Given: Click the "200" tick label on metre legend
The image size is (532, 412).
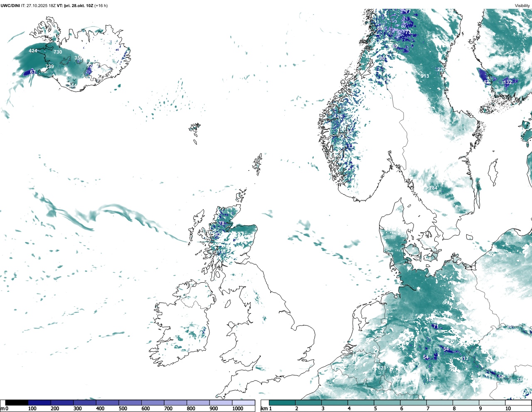Looking at the screenshot, I should coord(55,409).
